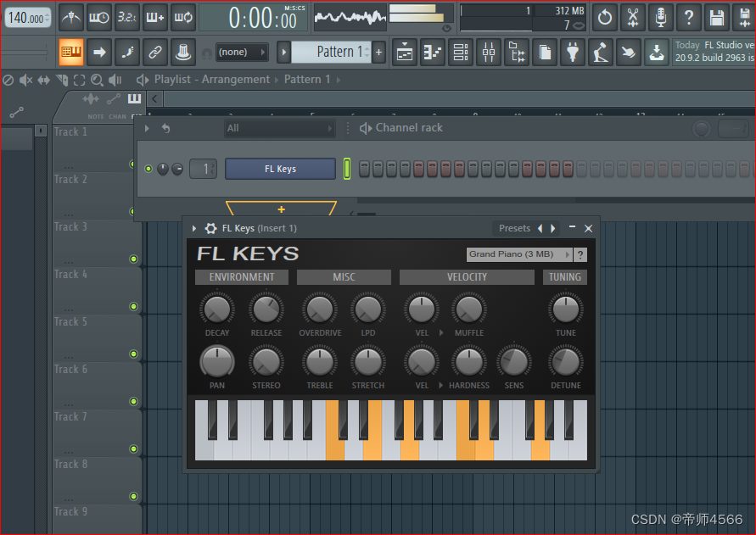Expand FL Keys plugin options arrow

point(193,228)
